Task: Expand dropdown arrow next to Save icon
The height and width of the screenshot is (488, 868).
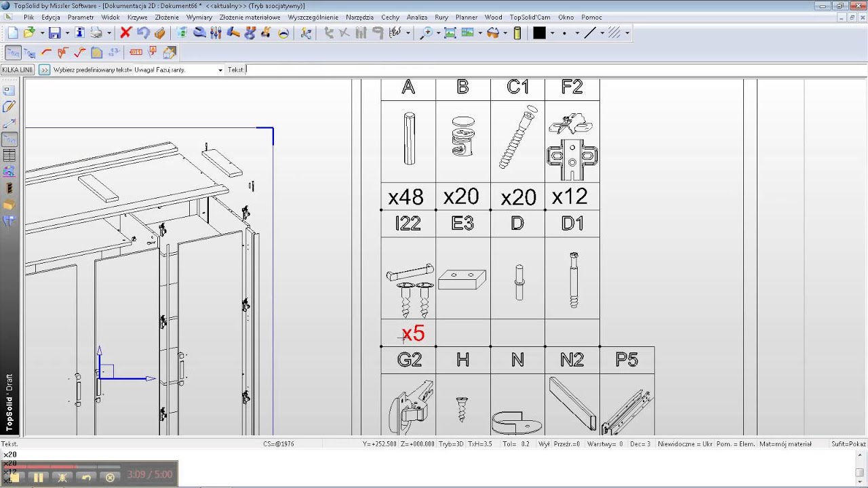Action: click(x=67, y=33)
